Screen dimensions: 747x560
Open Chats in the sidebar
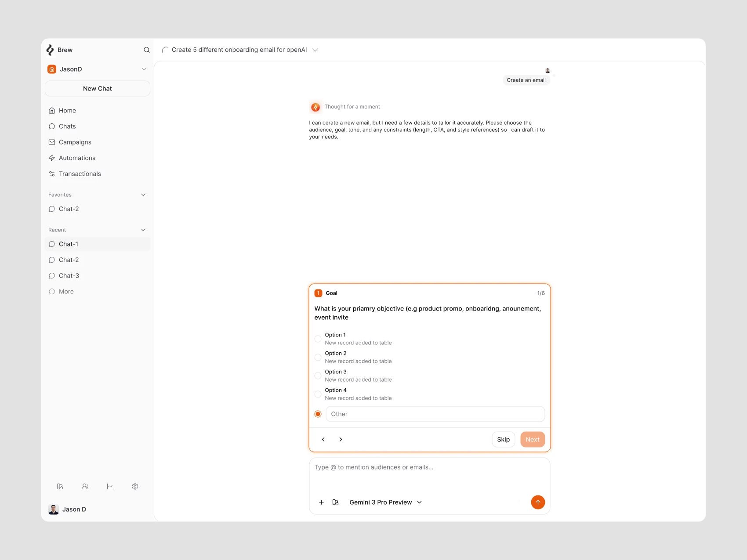pos(98,126)
